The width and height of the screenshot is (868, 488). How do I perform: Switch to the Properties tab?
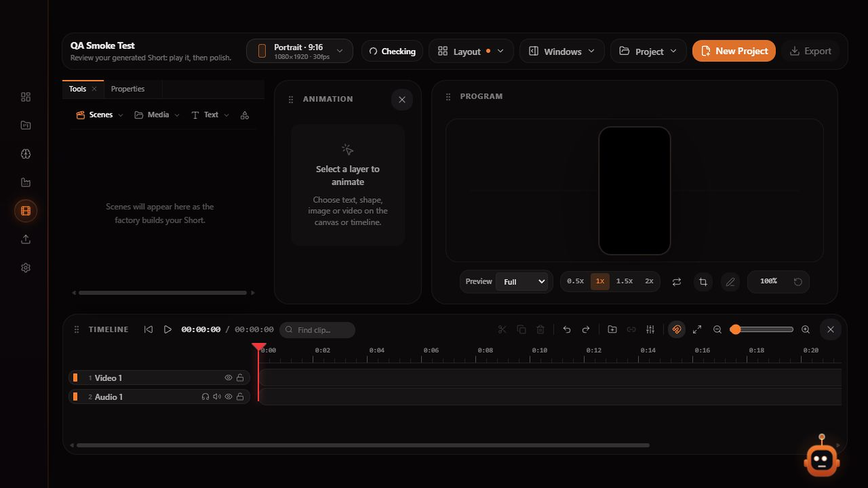(x=128, y=89)
